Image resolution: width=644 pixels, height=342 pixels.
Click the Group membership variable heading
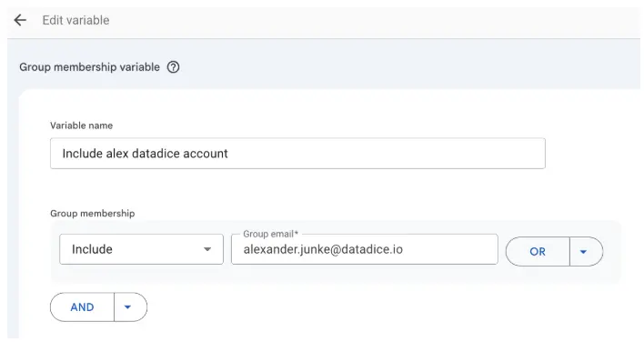[89, 67]
